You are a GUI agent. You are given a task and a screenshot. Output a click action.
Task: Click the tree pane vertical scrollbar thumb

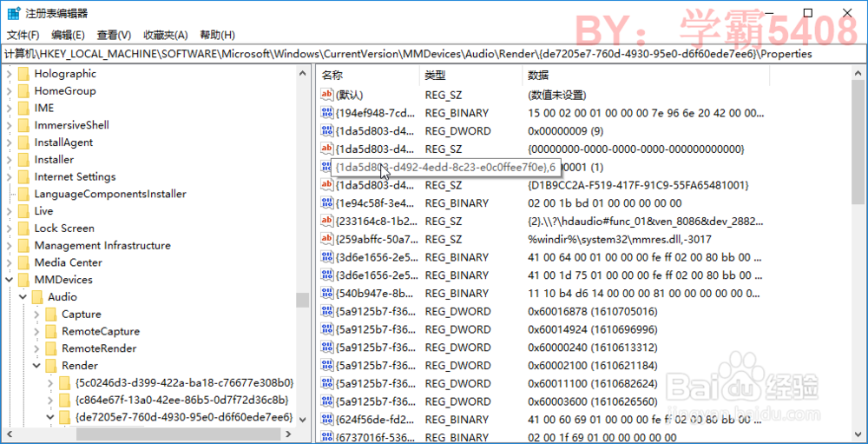(302, 300)
